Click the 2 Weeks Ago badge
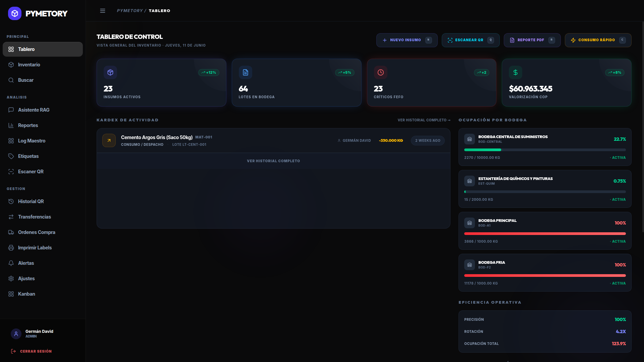The height and width of the screenshot is (362, 644). coord(428,140)
